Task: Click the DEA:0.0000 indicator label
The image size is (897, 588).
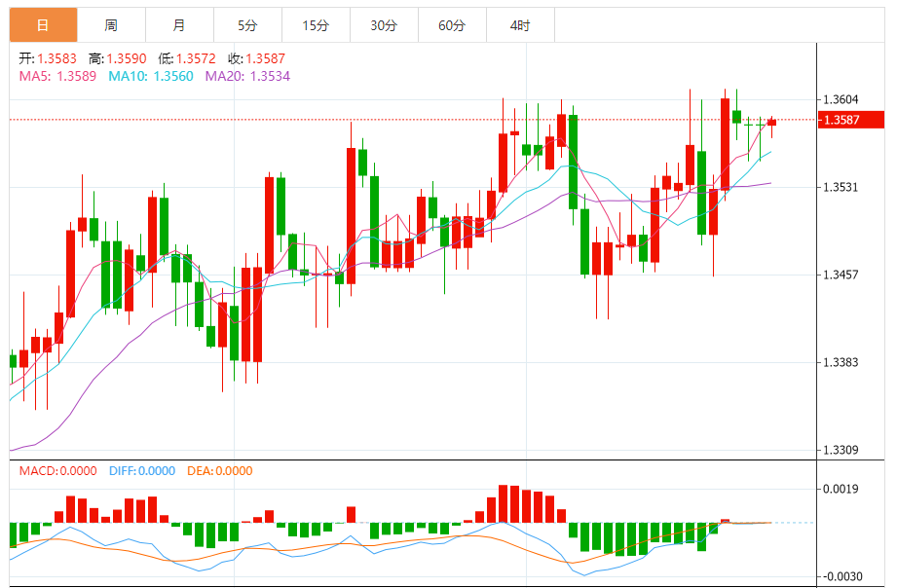Action: pyautogui.click(x=220, y=471)
